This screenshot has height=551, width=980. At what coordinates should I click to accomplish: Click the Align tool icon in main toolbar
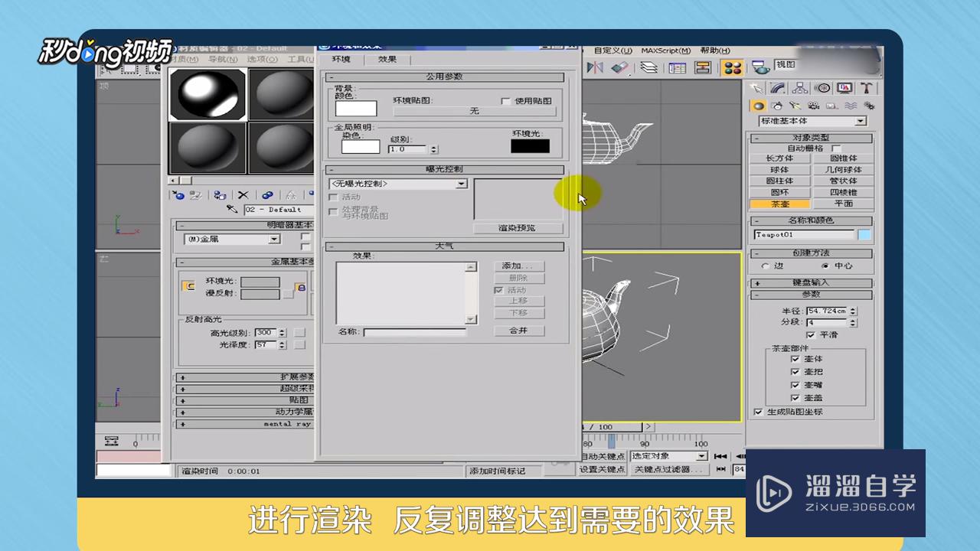pyautogui.click(x=619, y=67)
